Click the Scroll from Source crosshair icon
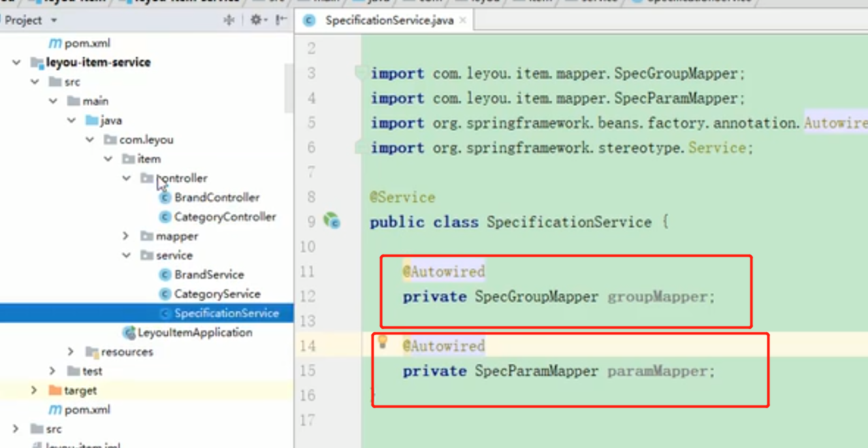 coord(229,20)
